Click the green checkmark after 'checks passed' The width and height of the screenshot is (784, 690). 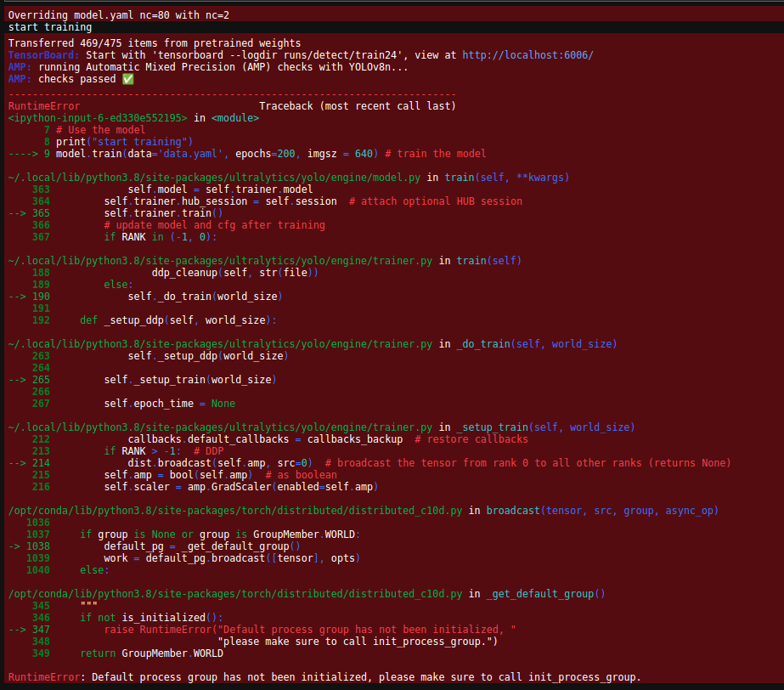coord(128,79)
